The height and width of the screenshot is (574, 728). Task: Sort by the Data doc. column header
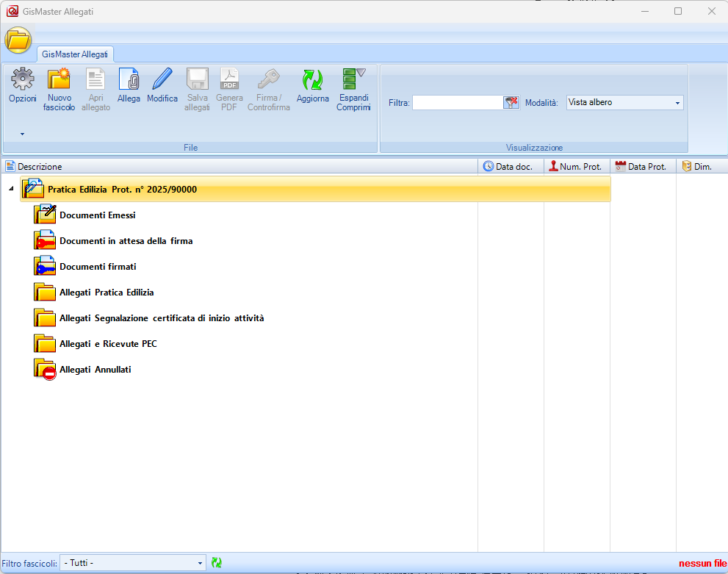pyautogui.click(x=513, y=167)
